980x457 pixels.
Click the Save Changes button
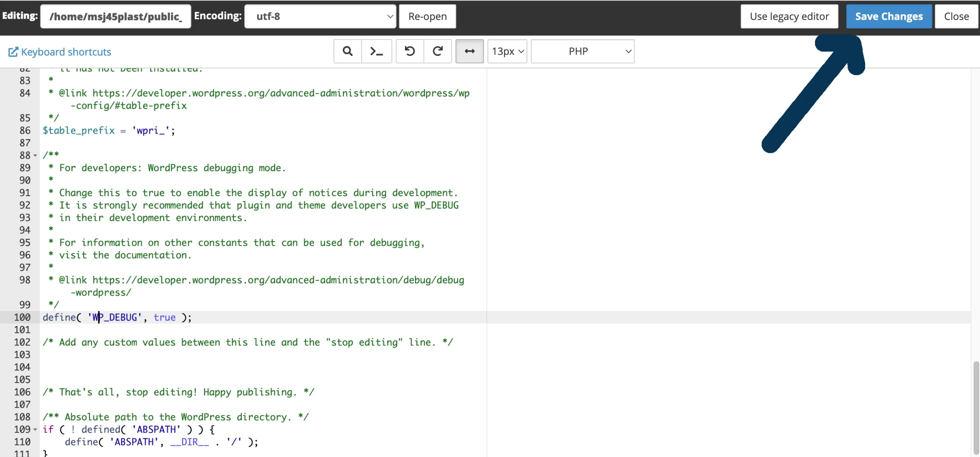coord(889,16)
